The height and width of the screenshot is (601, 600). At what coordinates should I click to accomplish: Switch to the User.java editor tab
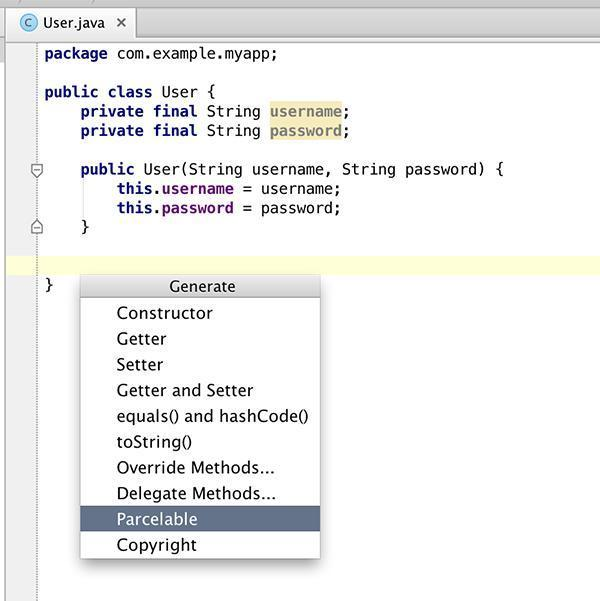pos(74,22)
